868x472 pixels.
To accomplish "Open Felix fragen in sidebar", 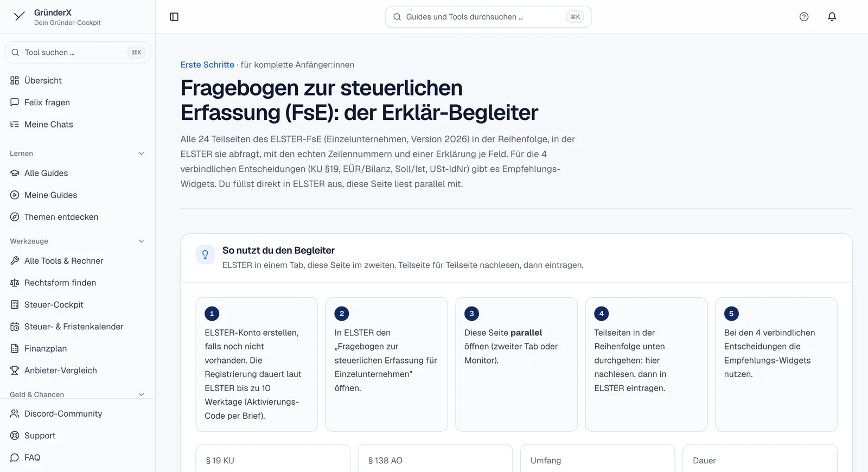I will click(78, 103).
